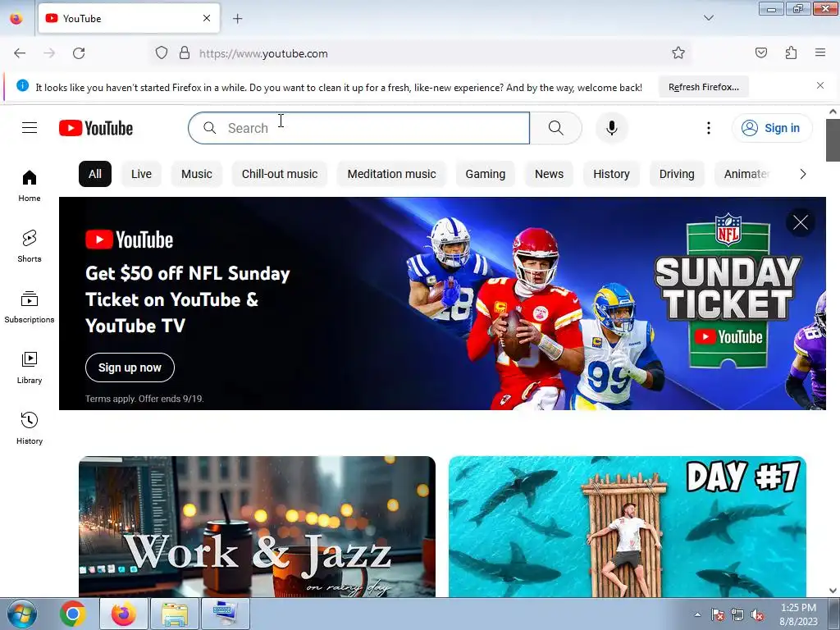
Task: Open the Firefox application menu
Action: click(820, 52)
